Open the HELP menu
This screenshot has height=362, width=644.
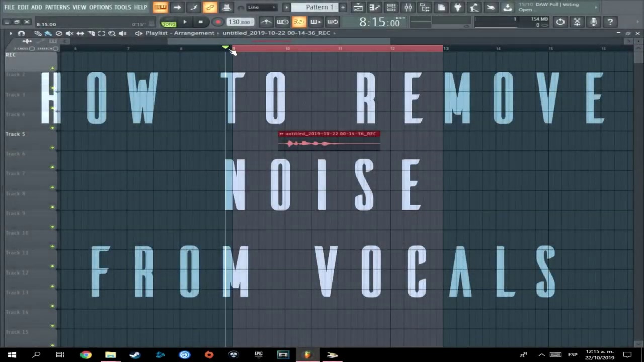tap(140, 7)
